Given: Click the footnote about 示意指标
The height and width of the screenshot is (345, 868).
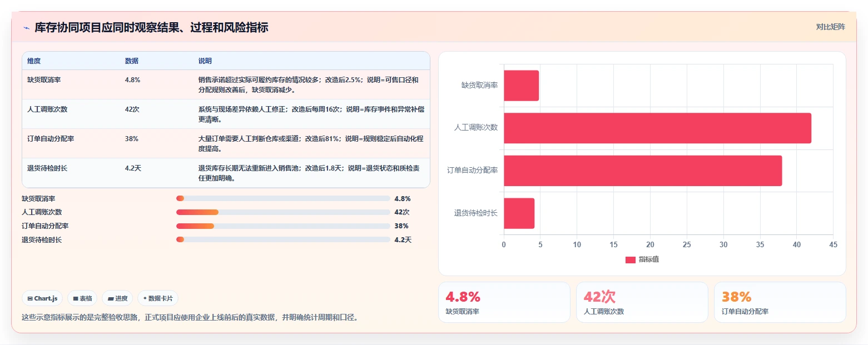Looking at the screenshot, I should point(190,318).
